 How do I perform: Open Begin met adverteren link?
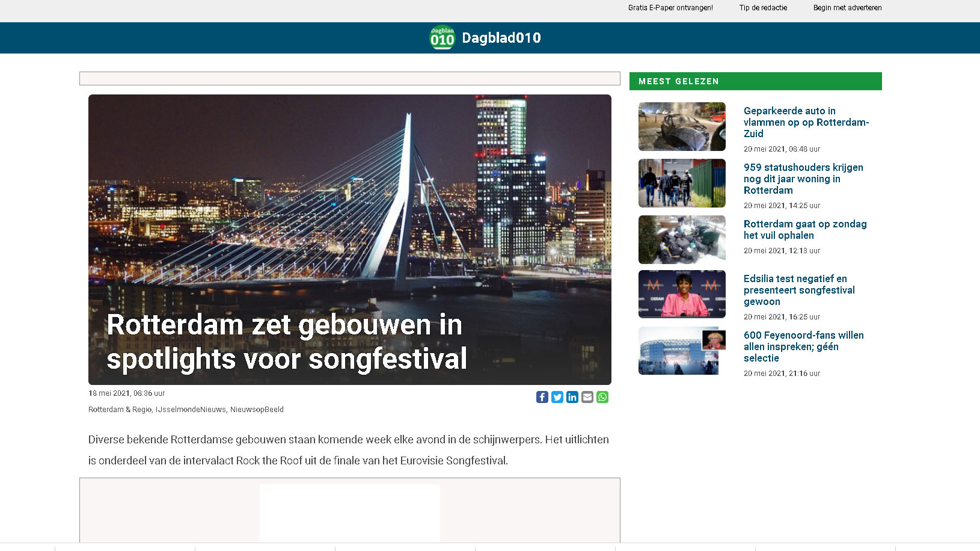(x=847, y=8)
